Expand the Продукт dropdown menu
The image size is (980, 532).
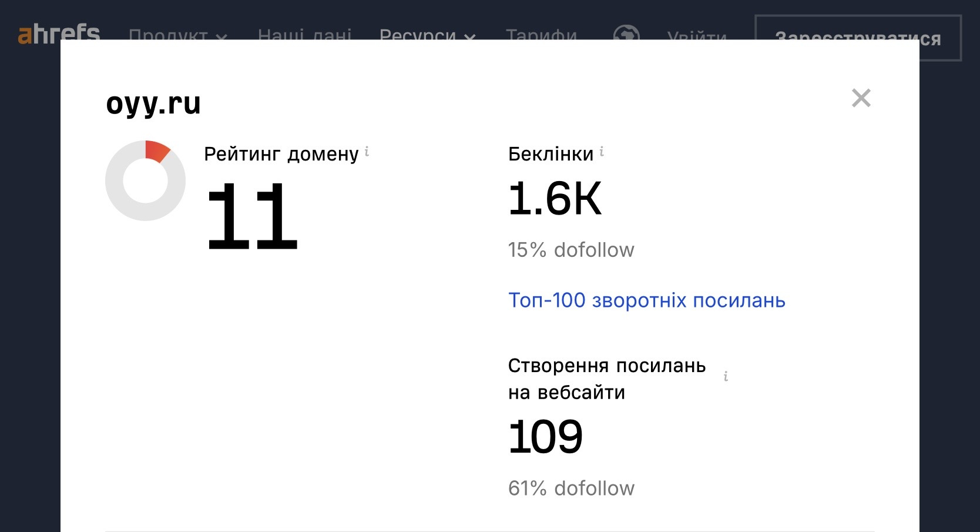coord(177,34)
